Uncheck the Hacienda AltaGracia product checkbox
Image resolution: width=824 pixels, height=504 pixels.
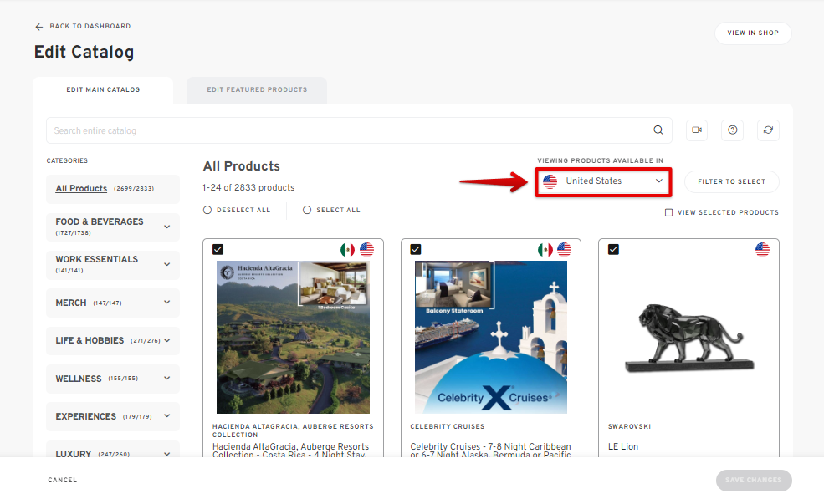pos(218,249)
